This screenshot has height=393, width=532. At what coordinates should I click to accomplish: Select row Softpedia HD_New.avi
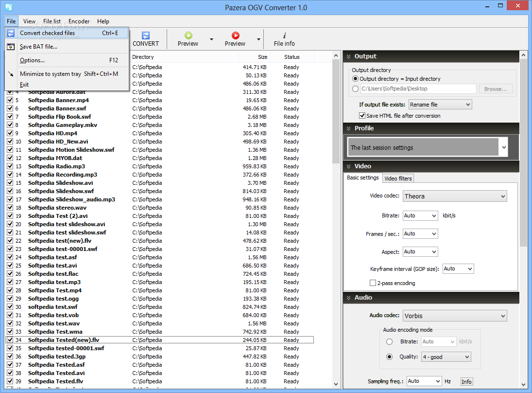160,142
